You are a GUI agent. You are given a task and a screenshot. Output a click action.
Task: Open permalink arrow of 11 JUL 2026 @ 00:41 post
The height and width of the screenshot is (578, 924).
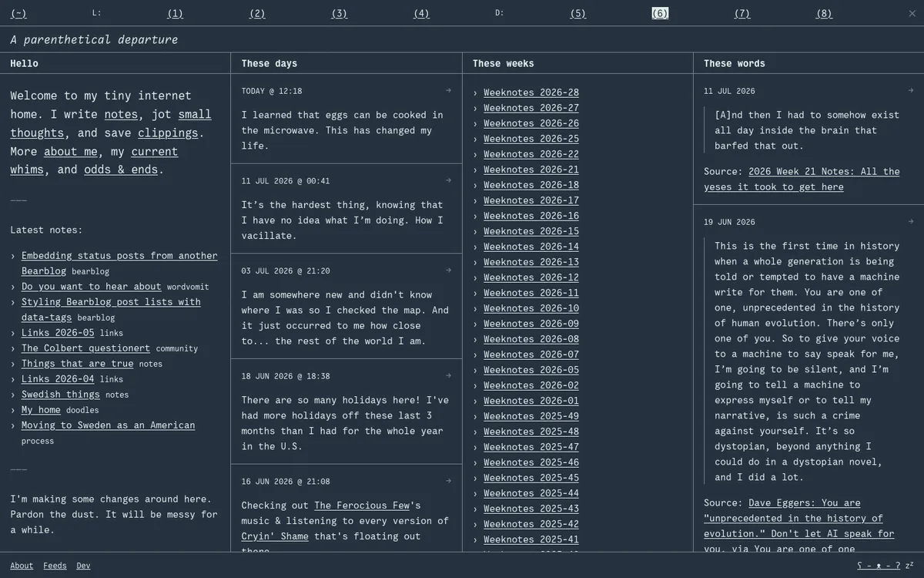(448, 180)
